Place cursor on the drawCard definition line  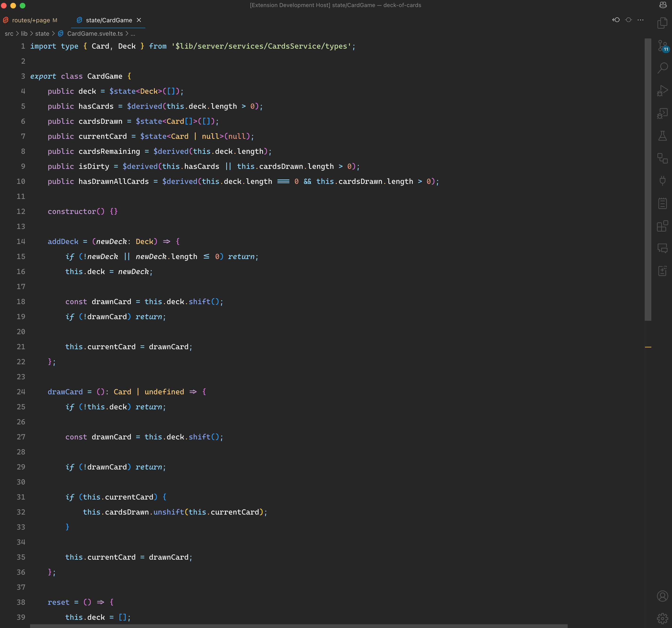click(x=65, y=392)
